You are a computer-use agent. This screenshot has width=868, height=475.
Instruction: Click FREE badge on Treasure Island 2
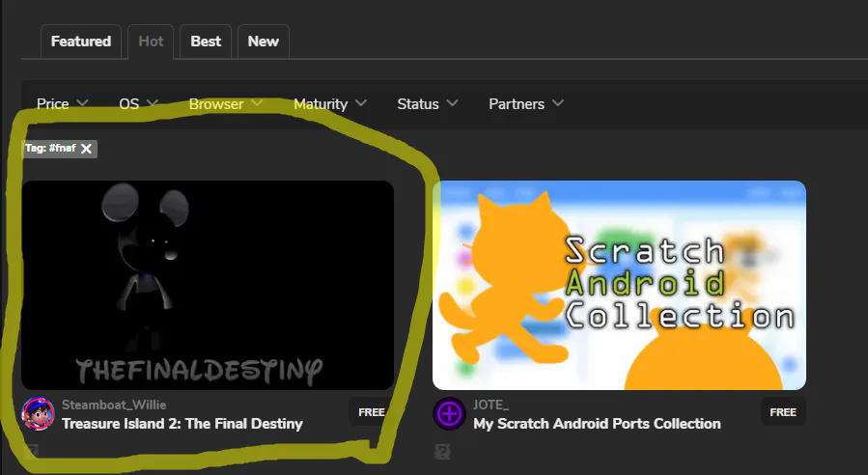coord(372,412)
